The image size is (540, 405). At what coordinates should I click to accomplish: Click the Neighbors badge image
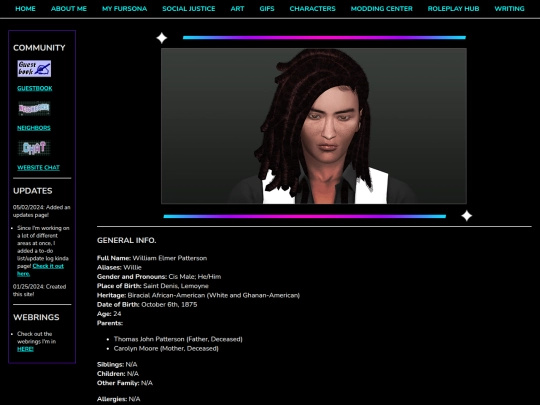click(x=34, y=108)
